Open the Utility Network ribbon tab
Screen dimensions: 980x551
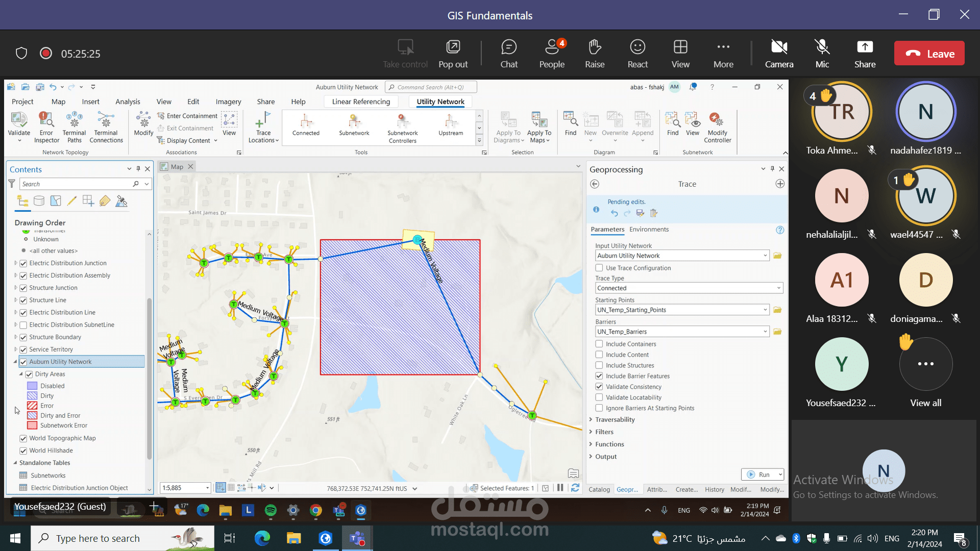[440, 102]
